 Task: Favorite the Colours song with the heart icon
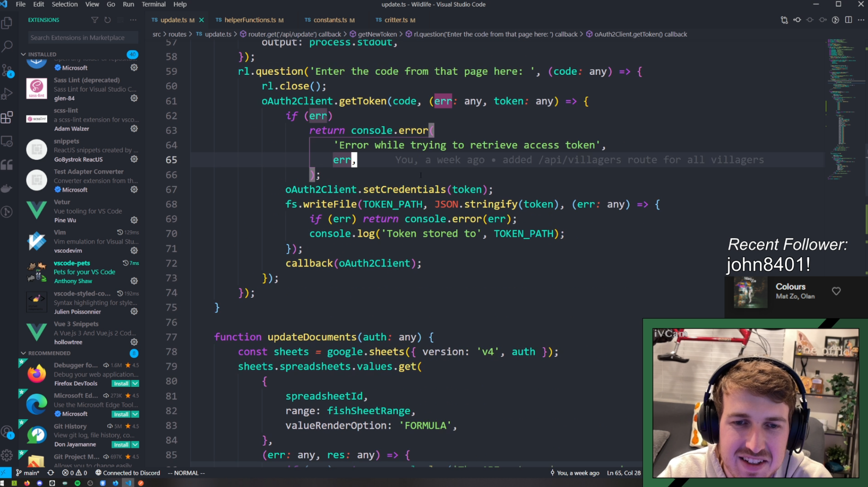pos(836,291)
